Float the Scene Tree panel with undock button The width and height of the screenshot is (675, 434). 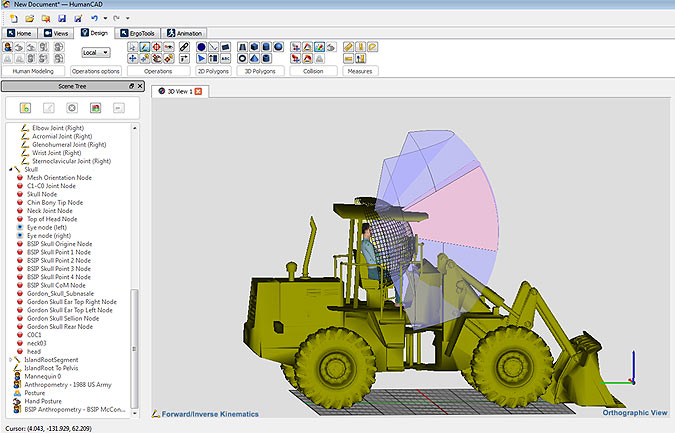132,87
